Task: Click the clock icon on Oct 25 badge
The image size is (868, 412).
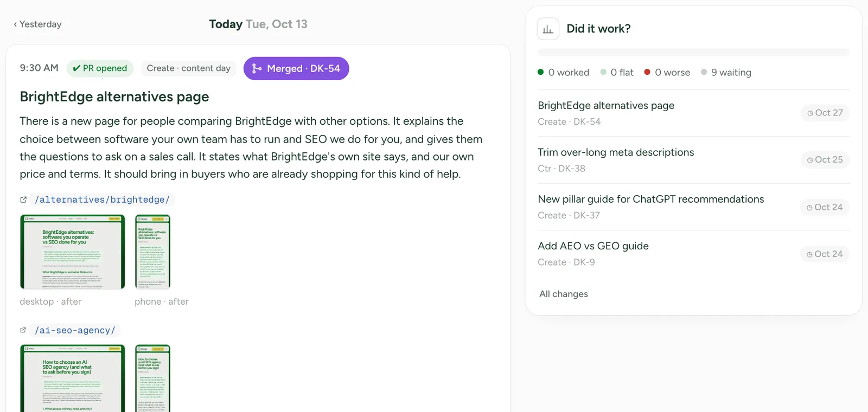Action: 810,160
